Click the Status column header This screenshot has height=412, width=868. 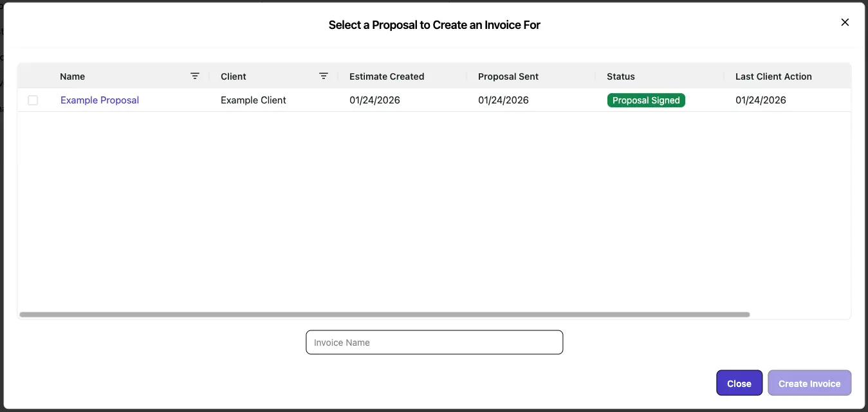(x=620, y=76)
